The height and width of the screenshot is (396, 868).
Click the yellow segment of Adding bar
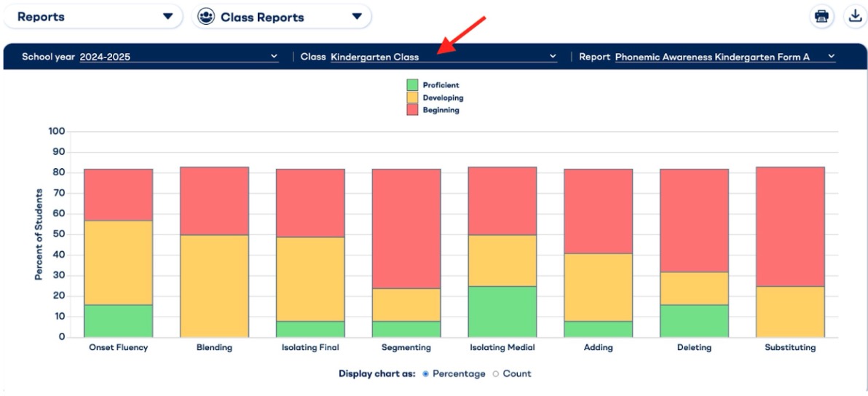[x=599, y=287]
